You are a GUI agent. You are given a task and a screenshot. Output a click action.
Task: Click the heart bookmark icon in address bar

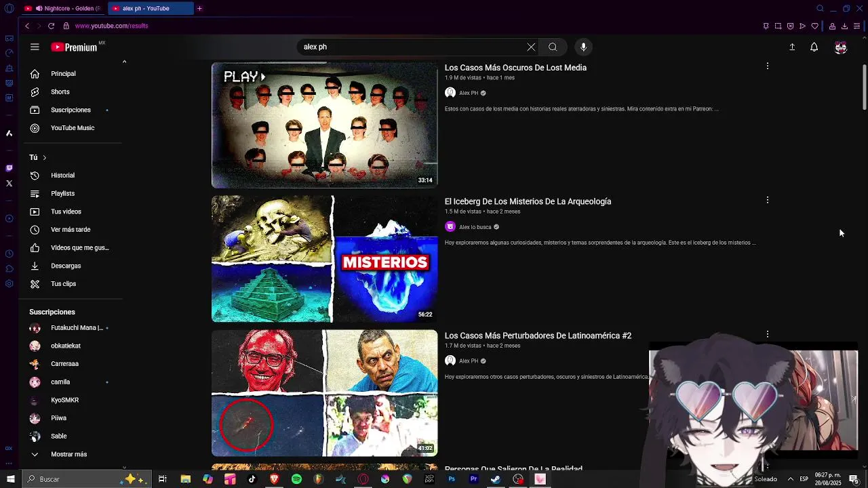[x=814, y=26]
